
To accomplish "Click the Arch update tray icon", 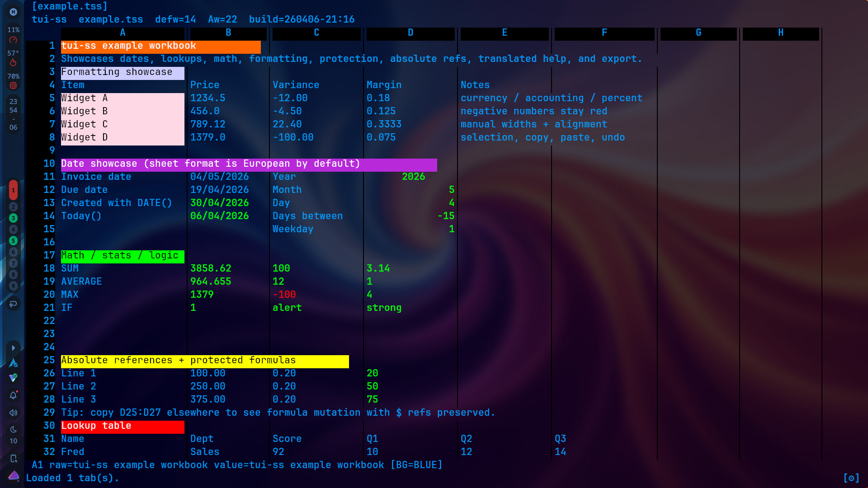I will [x=13, y=363].
